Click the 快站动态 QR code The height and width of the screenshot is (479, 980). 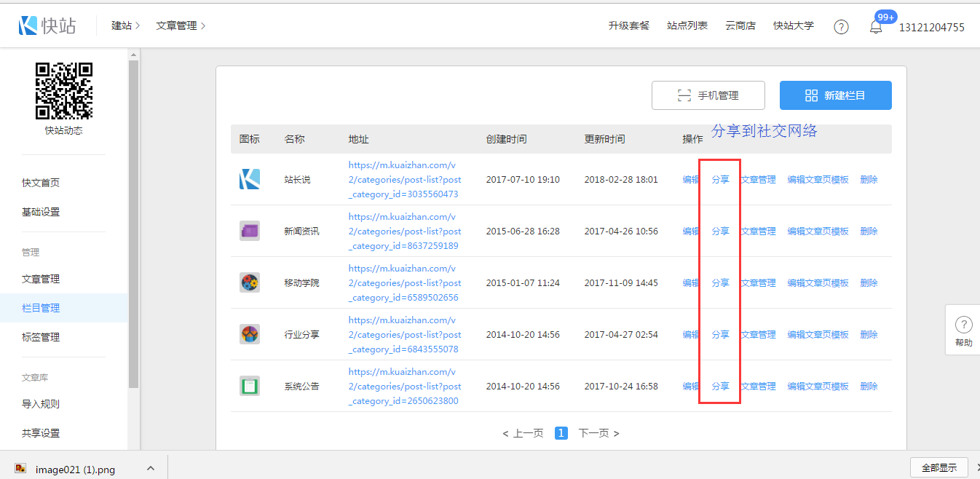64,91
